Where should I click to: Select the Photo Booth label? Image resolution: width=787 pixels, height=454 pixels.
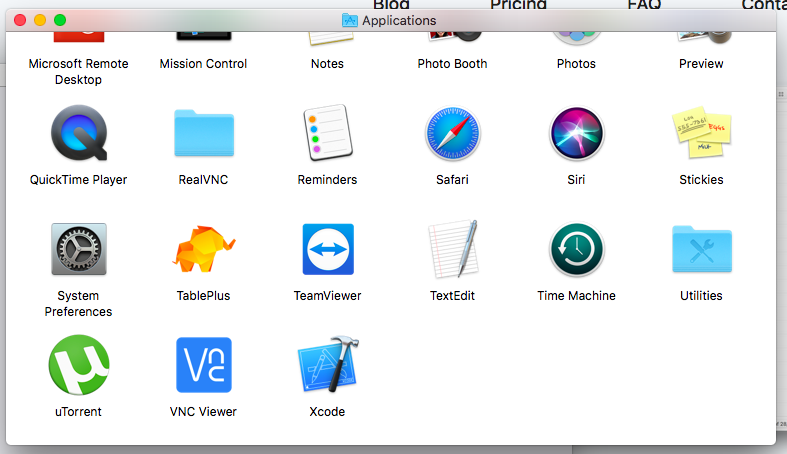click(x=452, y=64)
